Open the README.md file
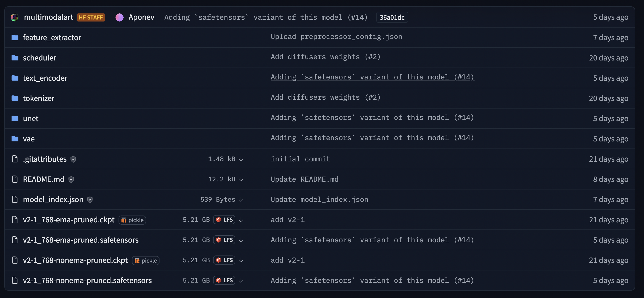Viewport: 644px width, 298px height. (43, 179)
